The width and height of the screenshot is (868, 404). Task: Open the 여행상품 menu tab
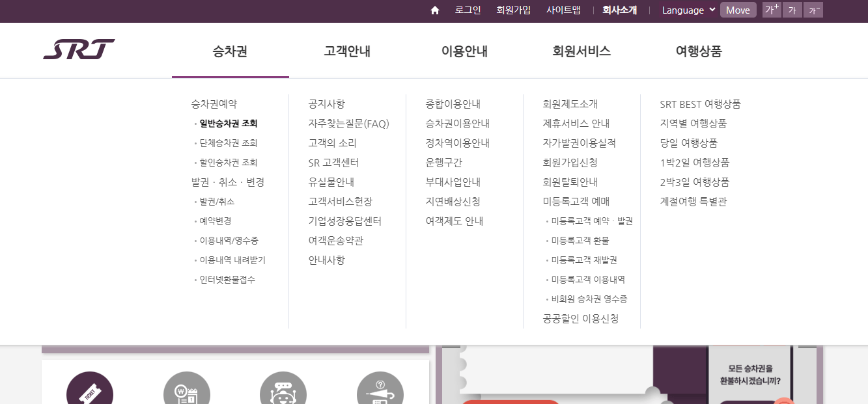click(x=698, y=51)
